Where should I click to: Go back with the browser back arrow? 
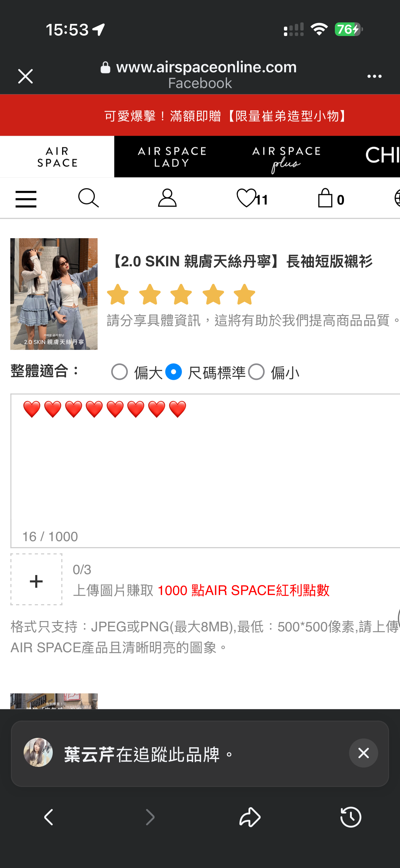[x=48, y=817]
